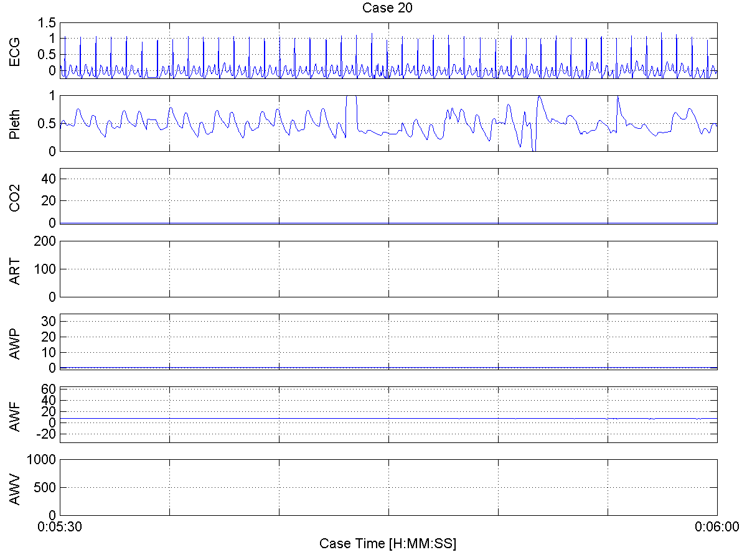Select the Pleth axis label
Viewport: 747px width, 560px height.
(14, 123)
